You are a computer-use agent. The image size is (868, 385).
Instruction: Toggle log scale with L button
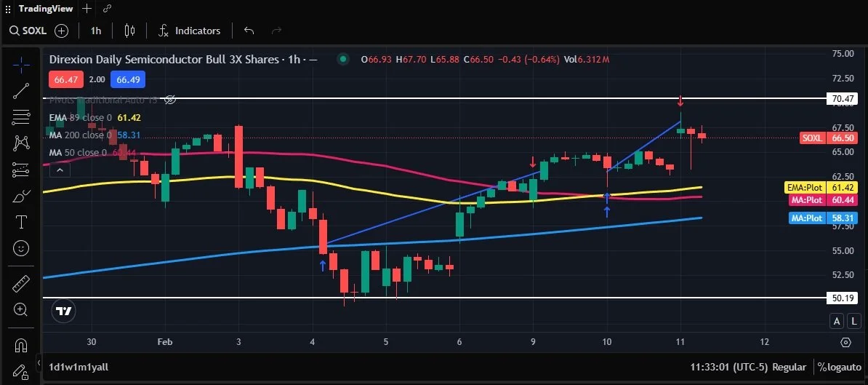854,321
